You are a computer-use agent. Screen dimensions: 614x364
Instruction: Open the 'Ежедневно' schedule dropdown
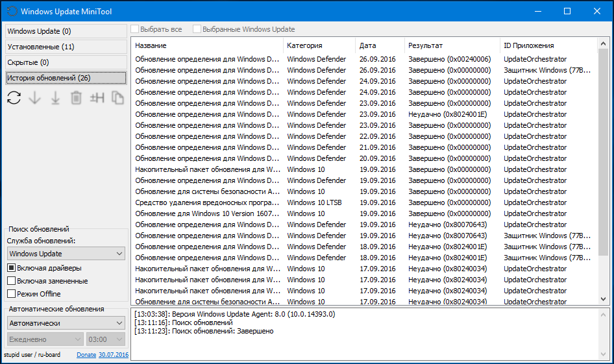(45, 339)
